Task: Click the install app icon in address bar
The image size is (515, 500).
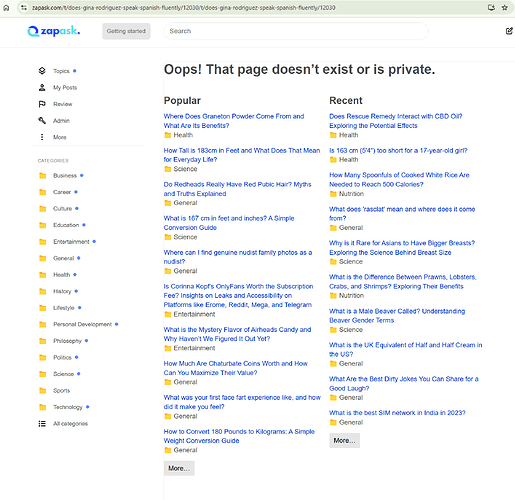Action: pyautogui.click(x=491, y=8)
